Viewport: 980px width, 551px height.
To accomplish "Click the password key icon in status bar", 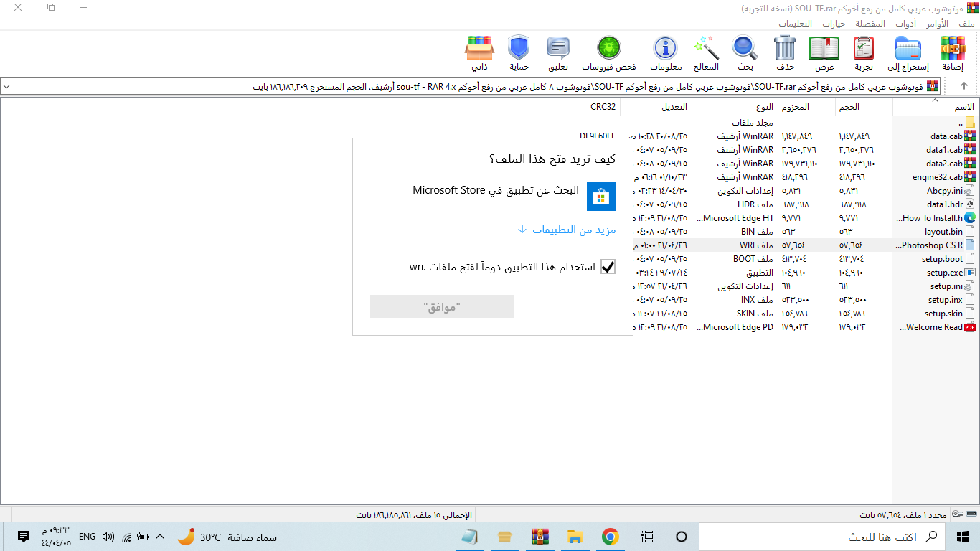I will point(959,514).
